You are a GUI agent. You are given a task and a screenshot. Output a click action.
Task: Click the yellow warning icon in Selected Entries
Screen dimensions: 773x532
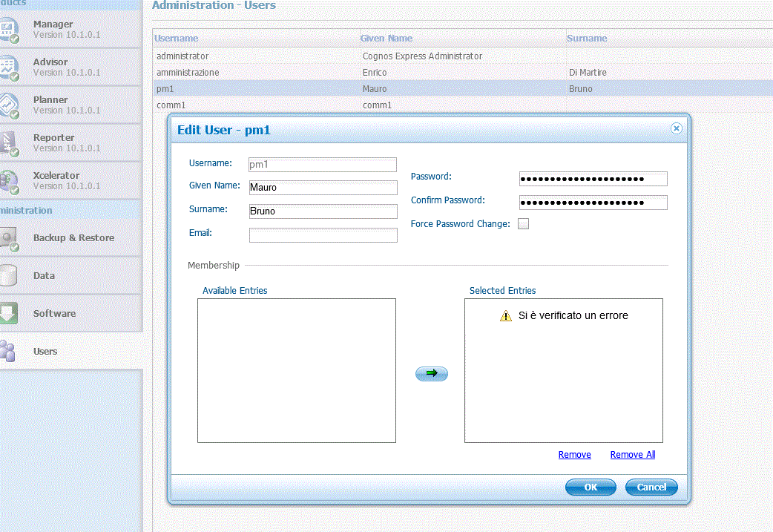click(506, 315)
